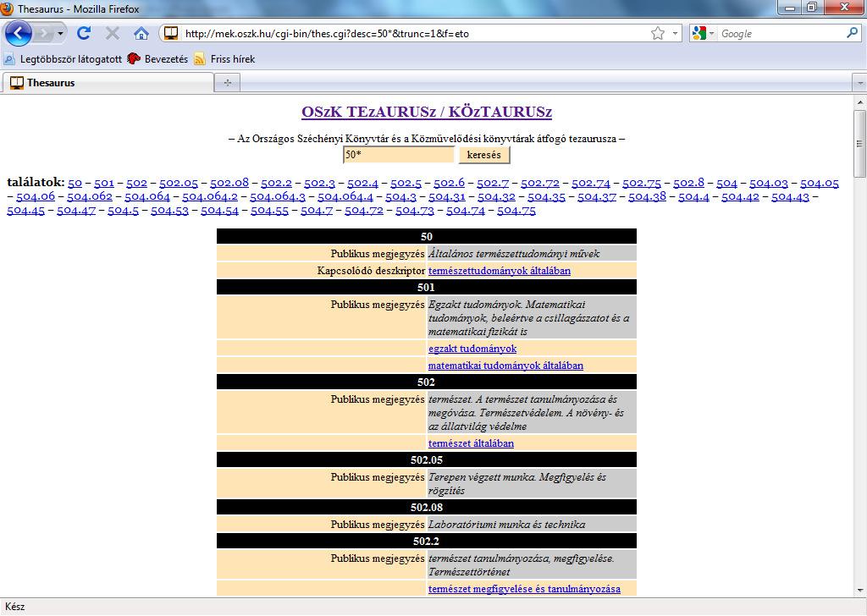Open result link 502.05
The width and height of the screenshot is (867, 616).
click(179, 183)
